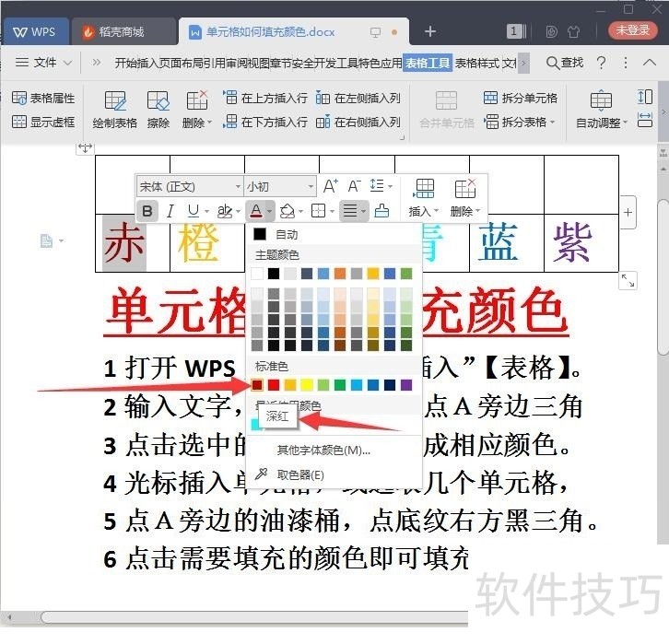Click the horizontal scrollbar at bottom
The height and width of the screenshot is (644, 669).
tap(254, 617)
